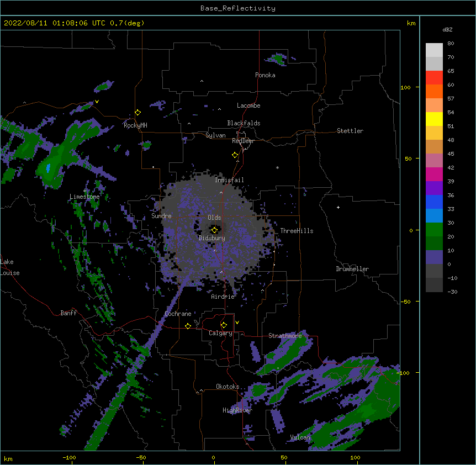Click the Calgary city label
Image resolution: width=476 pixels, height=465 pixels.
220,333
